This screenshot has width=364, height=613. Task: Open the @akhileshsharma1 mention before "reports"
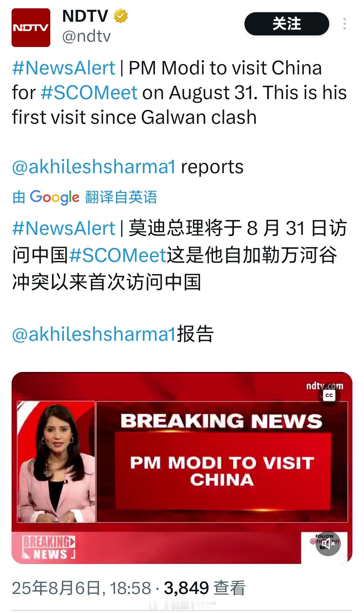94,167
